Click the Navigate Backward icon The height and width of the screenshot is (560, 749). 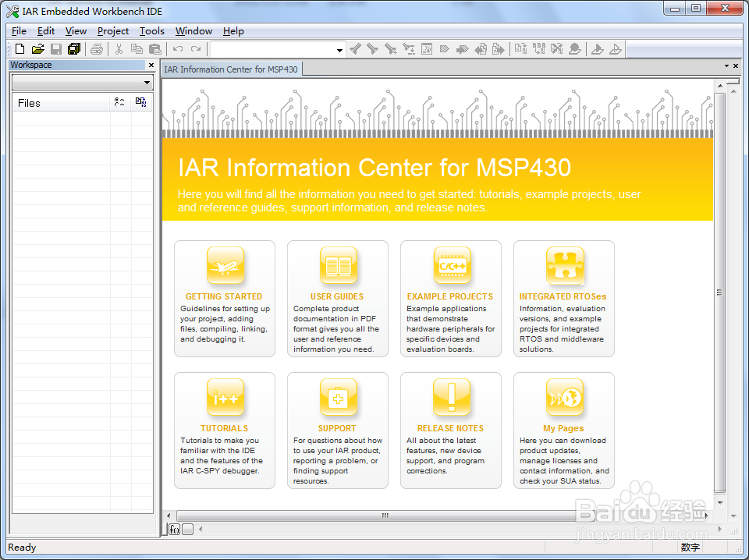481,48
